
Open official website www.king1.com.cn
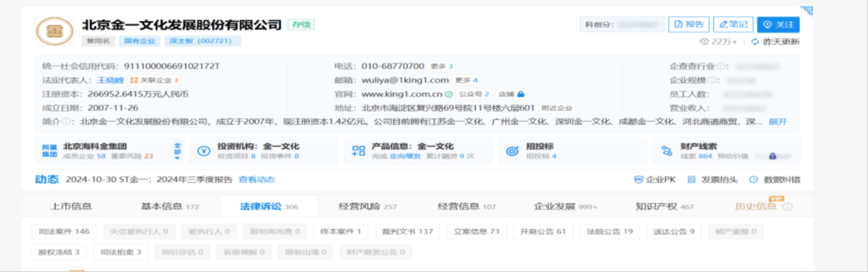coord(402,94)
